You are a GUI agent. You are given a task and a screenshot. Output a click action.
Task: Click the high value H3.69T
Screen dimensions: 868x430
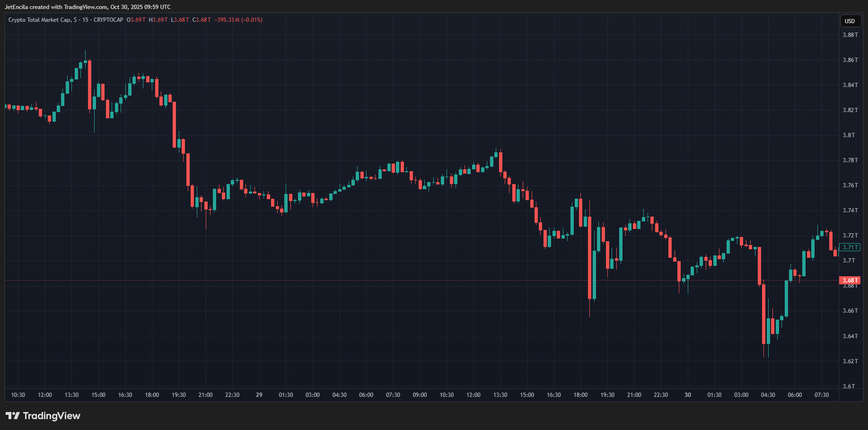[x=158, y=20]
